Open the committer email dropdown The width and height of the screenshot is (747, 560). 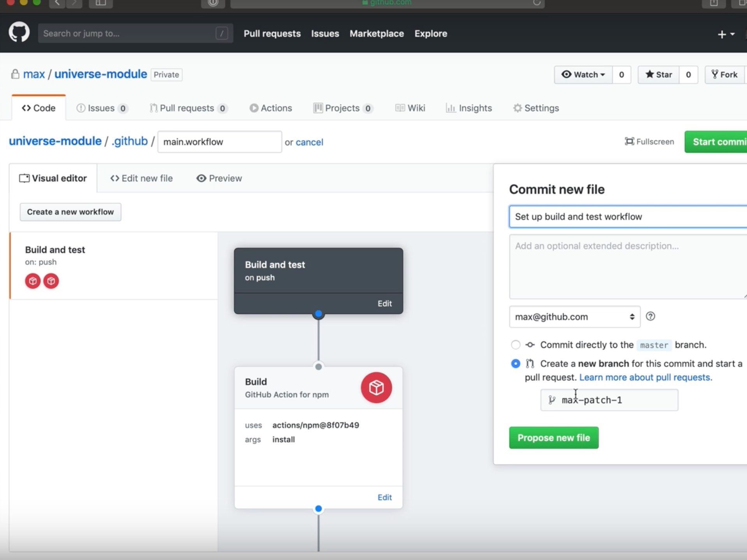[x=574, y=317]
